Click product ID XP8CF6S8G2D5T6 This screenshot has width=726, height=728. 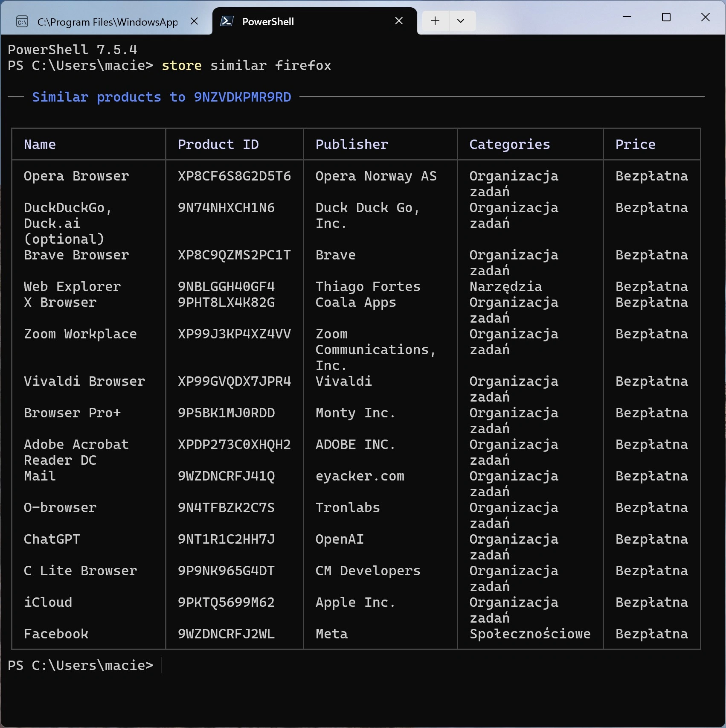coord(234,176)
